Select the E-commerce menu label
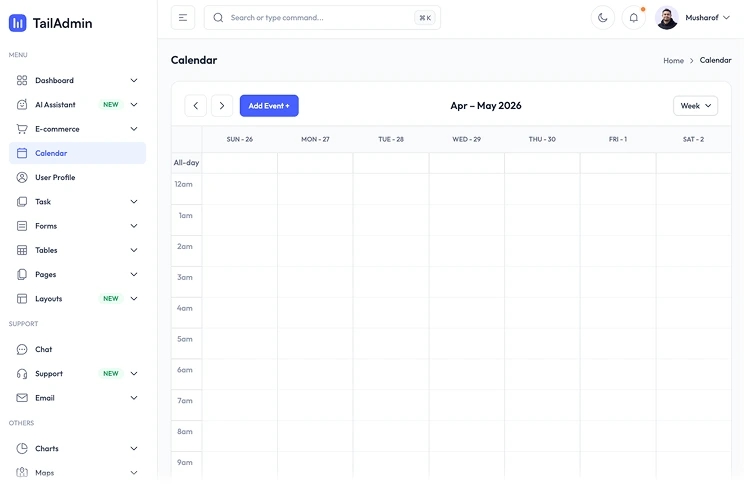 (57, 129)
